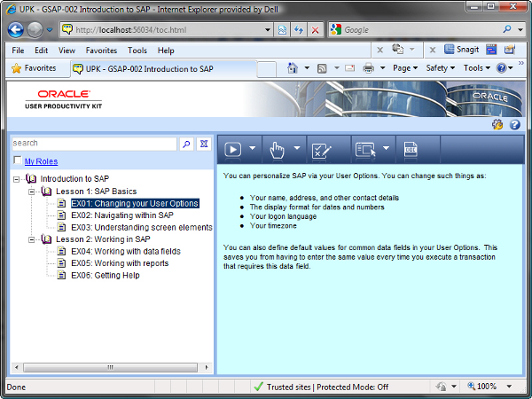Click the EX02 topic document icon

[x=61, y=215]
